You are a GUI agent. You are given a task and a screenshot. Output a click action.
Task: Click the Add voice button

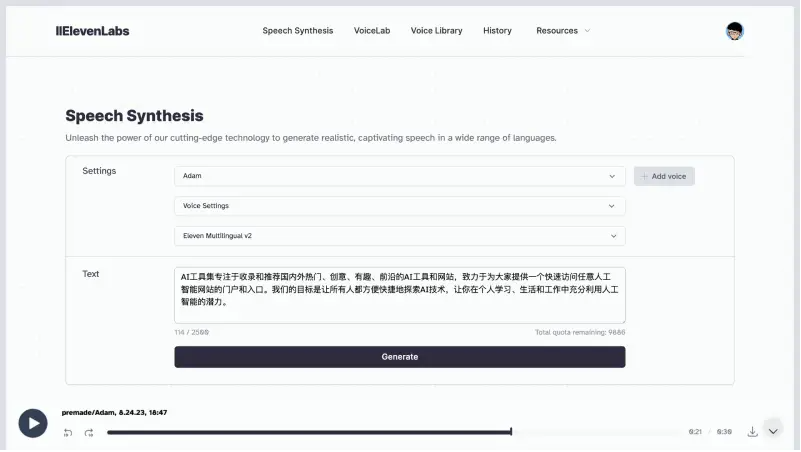(664, 176)
